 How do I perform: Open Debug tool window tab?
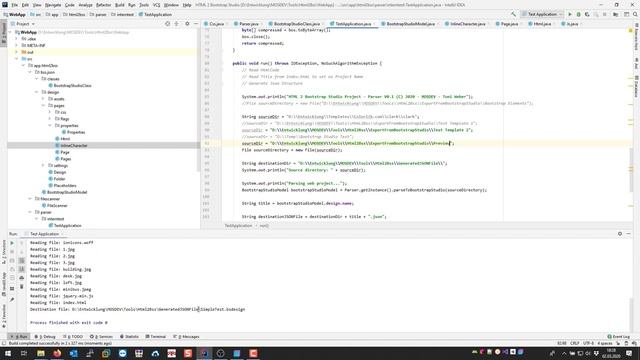tap(45, 337)
